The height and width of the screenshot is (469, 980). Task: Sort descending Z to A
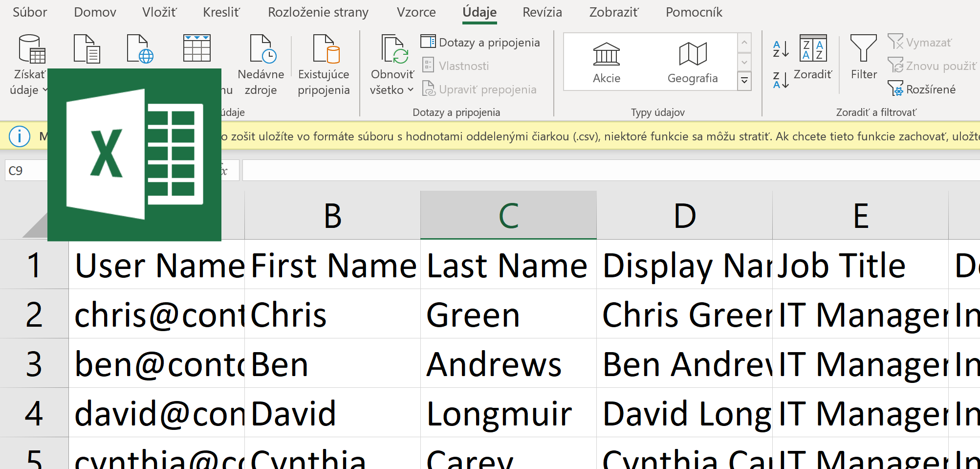click(781, 80)
